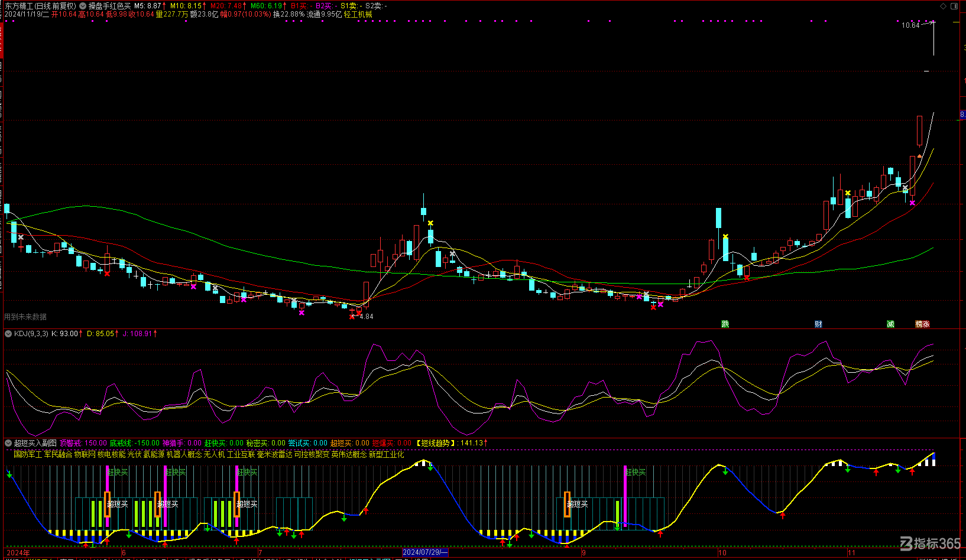
Task: Click the month 11 timeline label
Action: (851, 553)
